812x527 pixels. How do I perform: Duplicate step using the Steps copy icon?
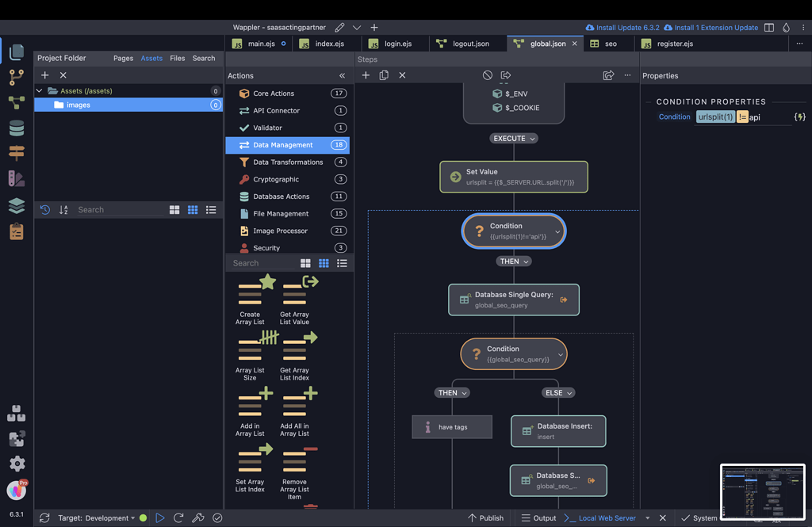pos(384,75)
